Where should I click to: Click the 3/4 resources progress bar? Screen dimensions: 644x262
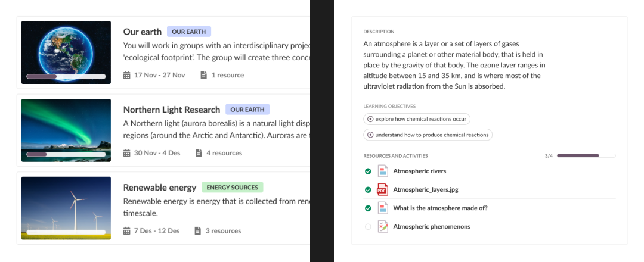pos(586,156)
